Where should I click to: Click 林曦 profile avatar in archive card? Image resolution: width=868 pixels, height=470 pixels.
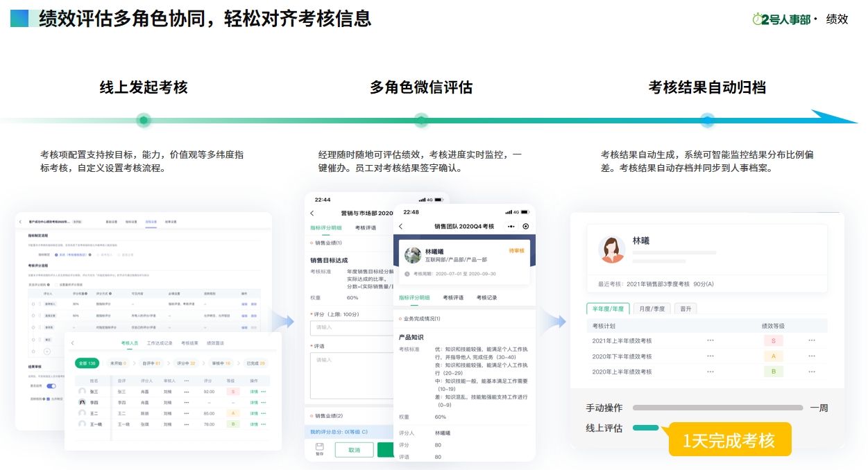pyautogui.click(x=612, y=250)
